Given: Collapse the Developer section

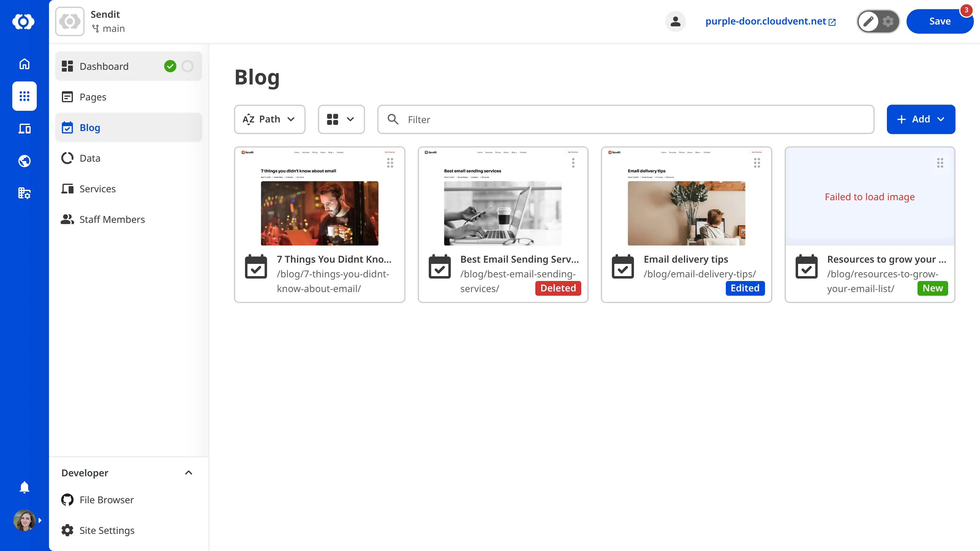Looking at the screenshot, I should point(188,473).
